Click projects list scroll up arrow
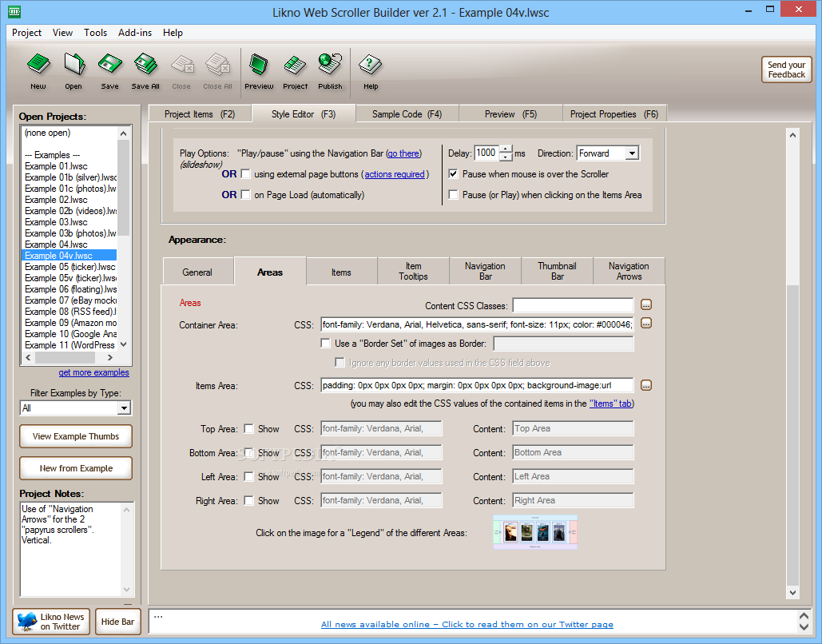 click(124, 133)
